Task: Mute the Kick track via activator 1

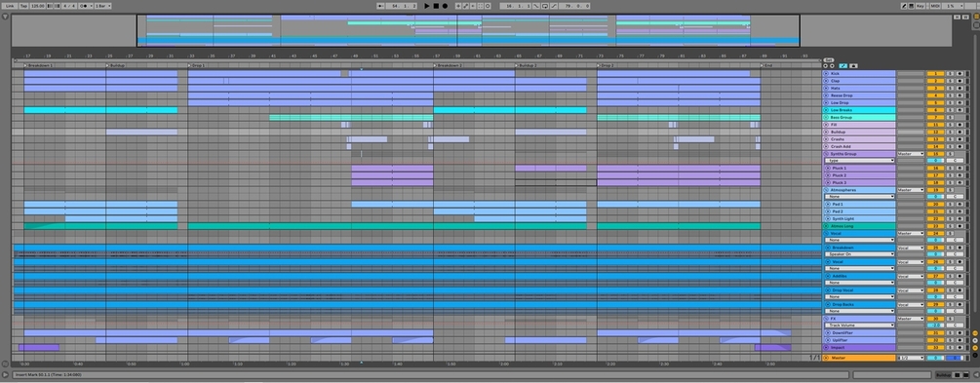Action: [935, 74]
